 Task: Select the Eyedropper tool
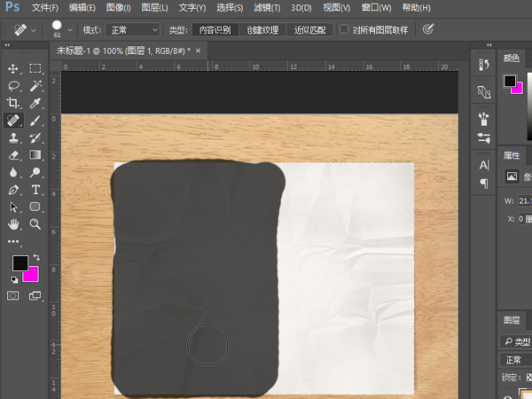pos(35,103)
